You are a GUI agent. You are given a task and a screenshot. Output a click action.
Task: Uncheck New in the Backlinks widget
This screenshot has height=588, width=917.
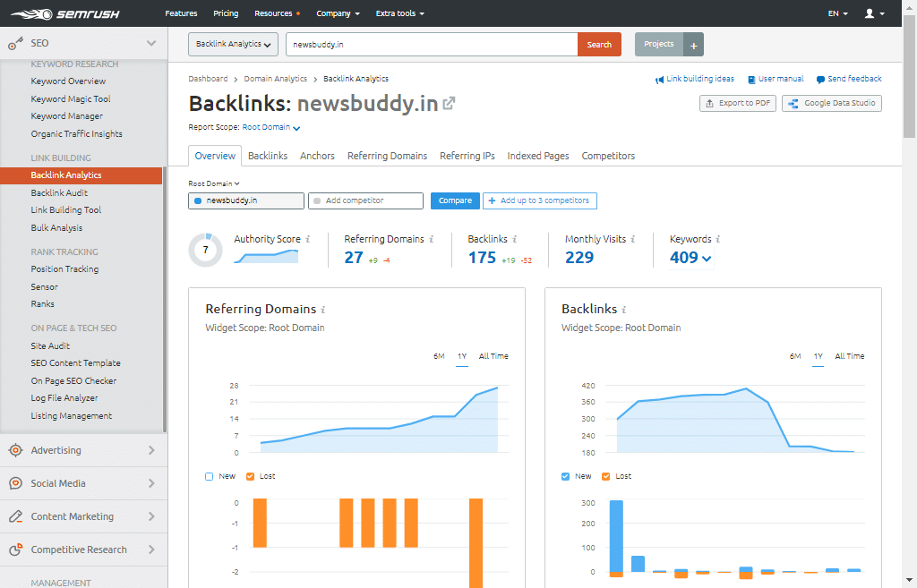click(563, 476)
